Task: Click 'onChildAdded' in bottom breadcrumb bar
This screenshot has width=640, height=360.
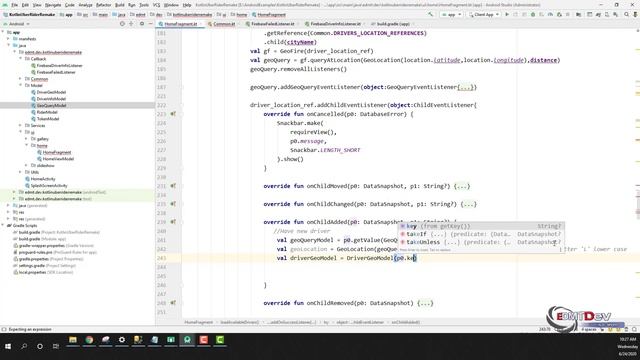Action: pyautogui.click(x=405, y=322)
